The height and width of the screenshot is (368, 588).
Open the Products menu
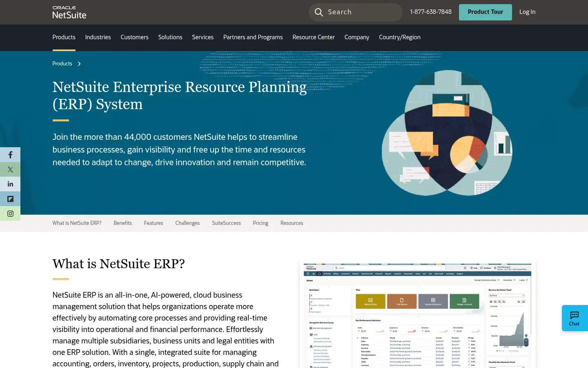click(x=64, y=37)
